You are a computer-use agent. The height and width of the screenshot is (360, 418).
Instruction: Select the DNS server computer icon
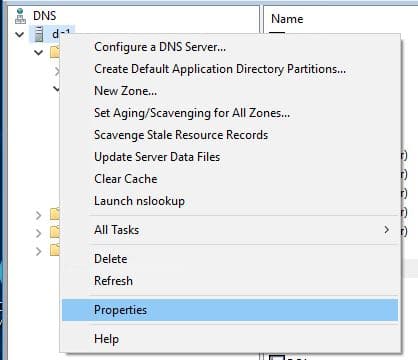tap(39, 34)
